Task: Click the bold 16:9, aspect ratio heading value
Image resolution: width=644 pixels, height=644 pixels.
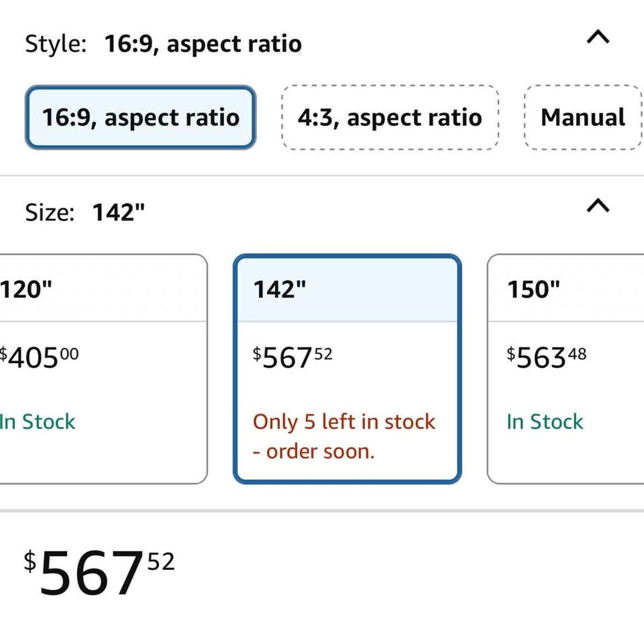Action: tap(203, 43)
